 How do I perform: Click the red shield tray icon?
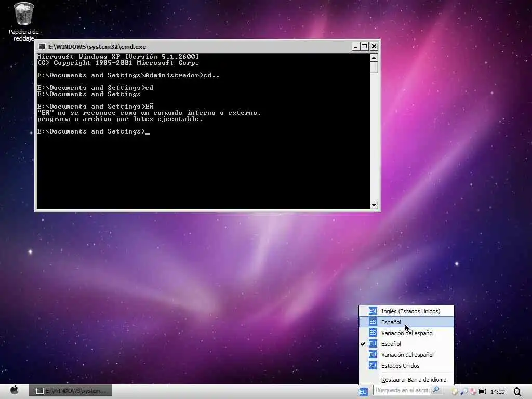(473, 392)
